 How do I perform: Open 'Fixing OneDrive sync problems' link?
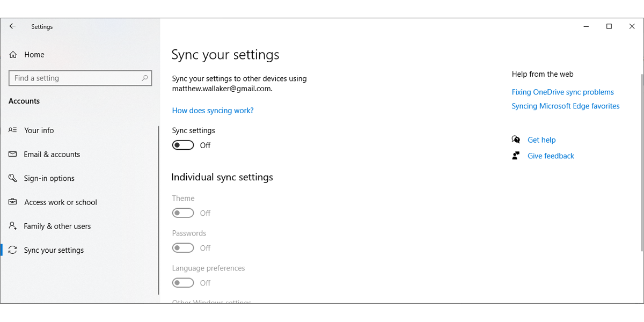point(562,92)
